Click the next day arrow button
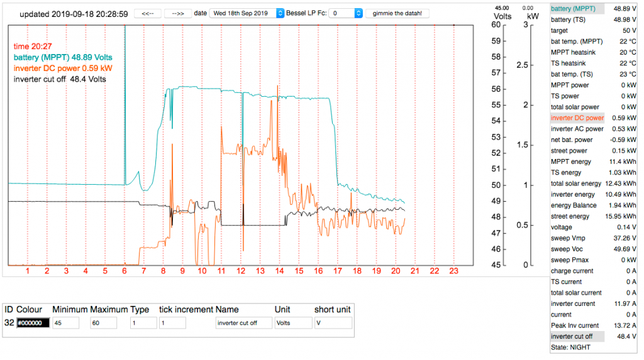This screenshot has height=360, width=644. (x=179, y=13)
